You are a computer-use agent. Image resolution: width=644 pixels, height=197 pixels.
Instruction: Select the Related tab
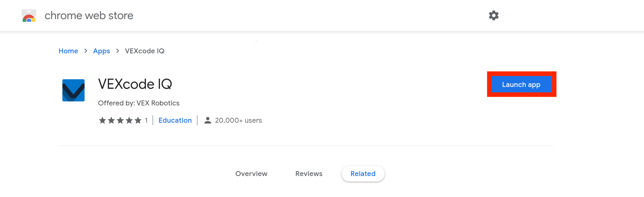coord(363,174)
